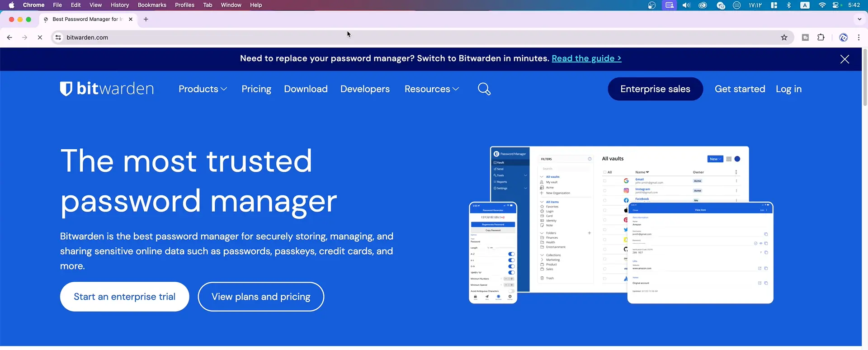868x350 pixels.
Task: Open the Creative Cloud menu bar icon
Action: pyautogui.click(x=703, y=5)
